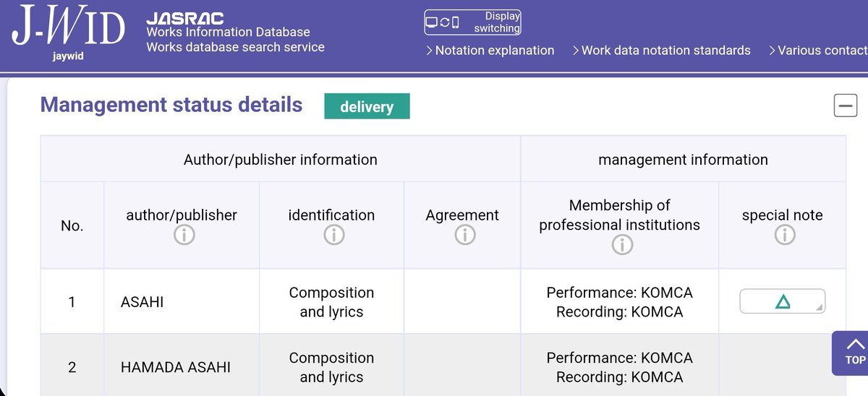
Task: Show info for special note column
Action: [x=784, y=235]
